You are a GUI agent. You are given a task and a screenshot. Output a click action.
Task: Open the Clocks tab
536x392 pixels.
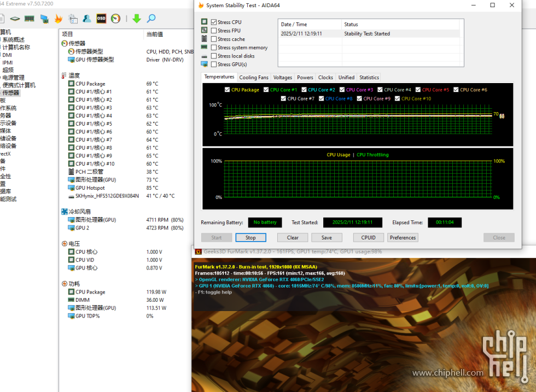tap(325, 78)
